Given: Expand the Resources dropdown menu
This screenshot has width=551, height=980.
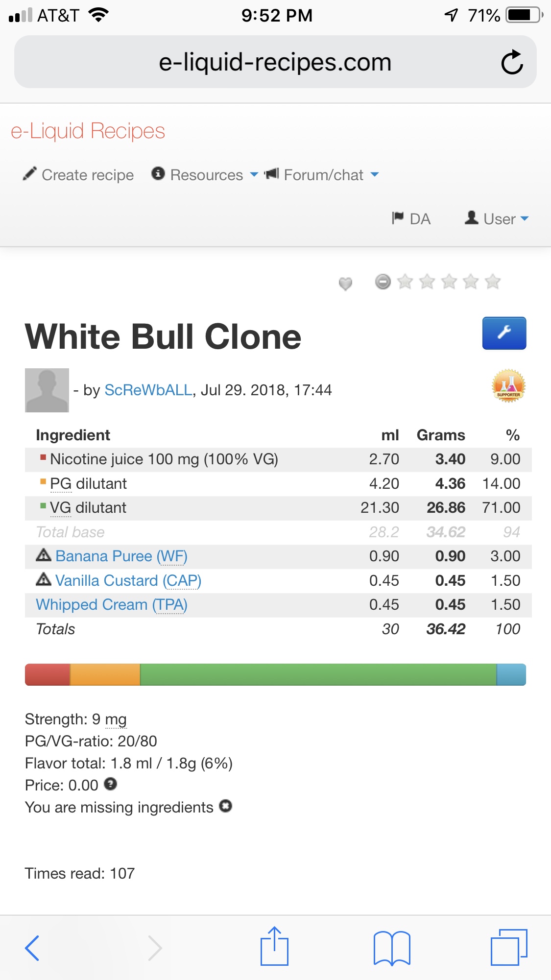Looking at the screenshot, I should click(205, 175).
